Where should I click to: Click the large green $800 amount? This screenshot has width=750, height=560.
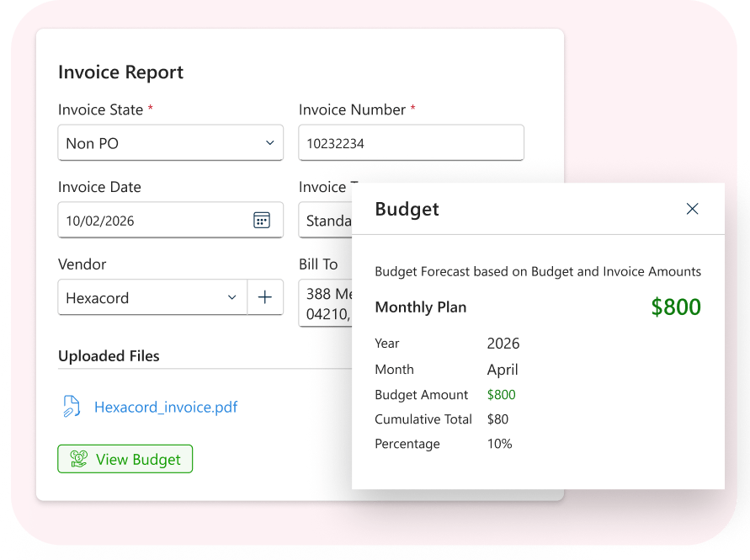(676, 307)
